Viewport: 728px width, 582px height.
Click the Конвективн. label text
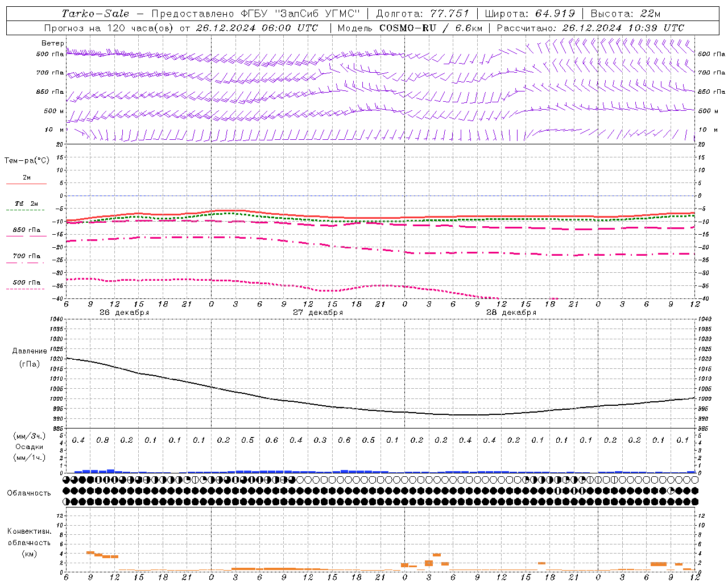pos(30,531)
